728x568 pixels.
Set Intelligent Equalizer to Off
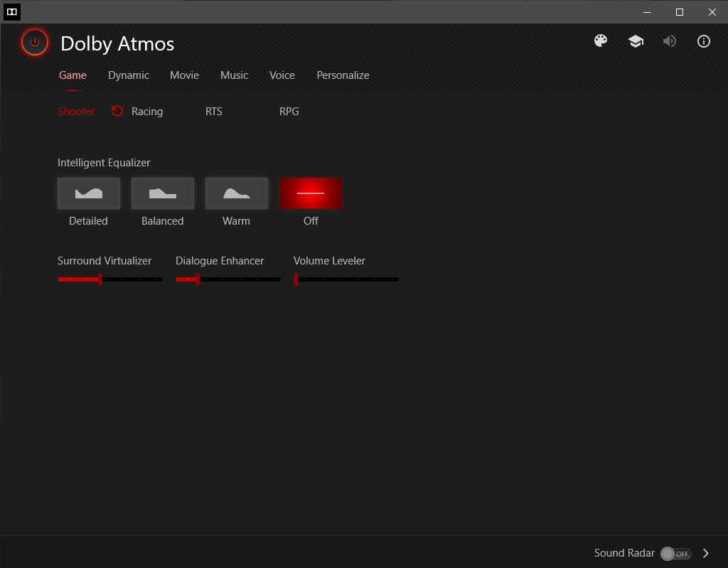click(311, 193)
